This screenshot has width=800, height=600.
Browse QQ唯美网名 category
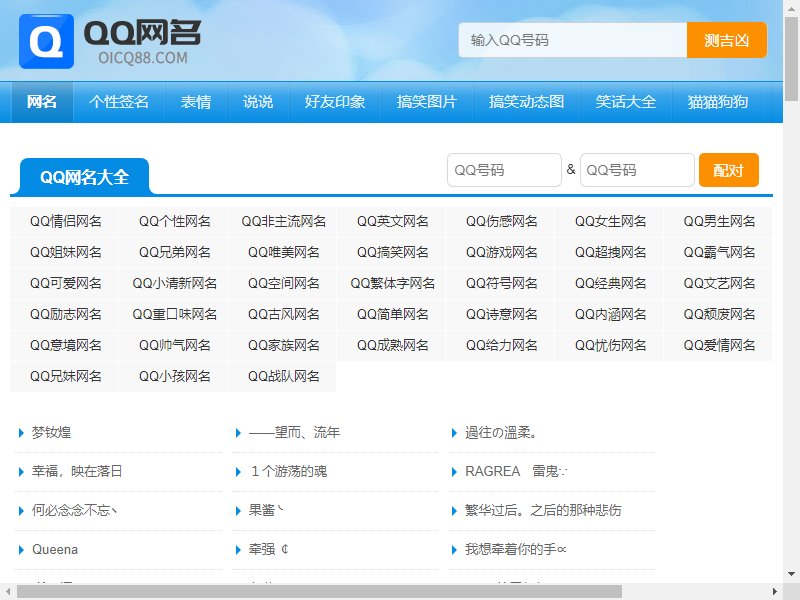tap(283, 253)
